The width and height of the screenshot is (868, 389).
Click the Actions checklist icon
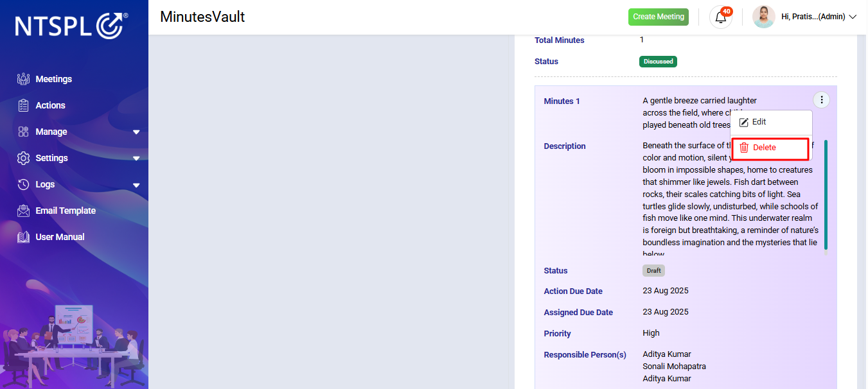point(24,105)
